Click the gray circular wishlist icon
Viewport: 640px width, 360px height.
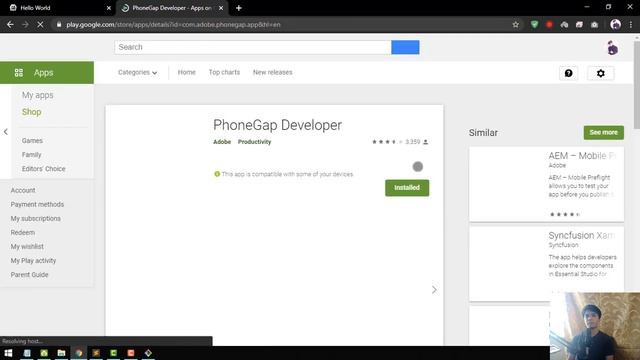(418, 167)
